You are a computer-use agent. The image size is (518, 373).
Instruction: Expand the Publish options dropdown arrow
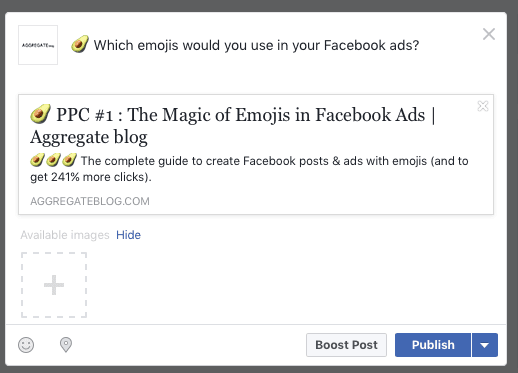click(485, 345)
